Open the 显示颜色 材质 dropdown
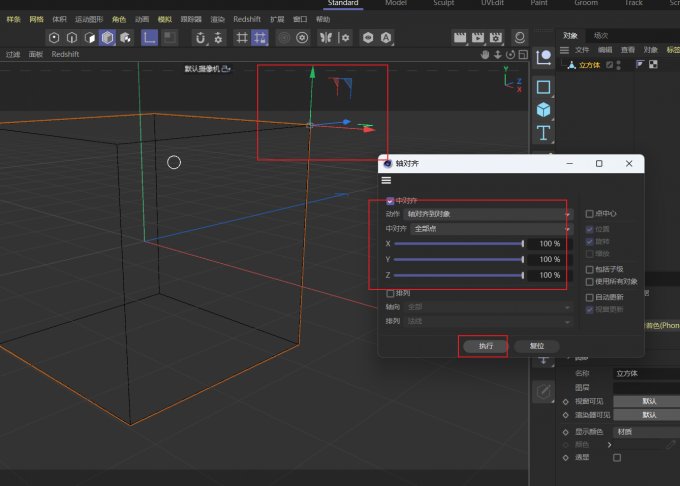 (647, 432)
